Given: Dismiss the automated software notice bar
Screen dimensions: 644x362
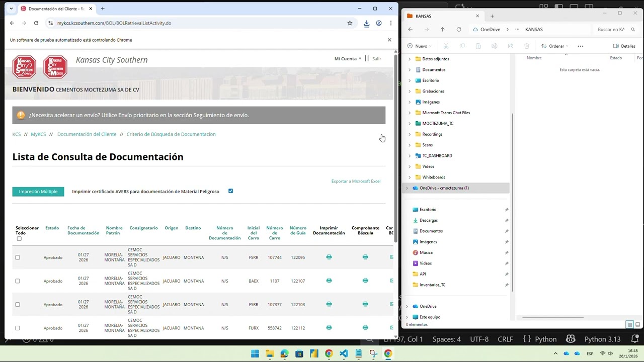Looking at the screenshot, I should 389,40.
